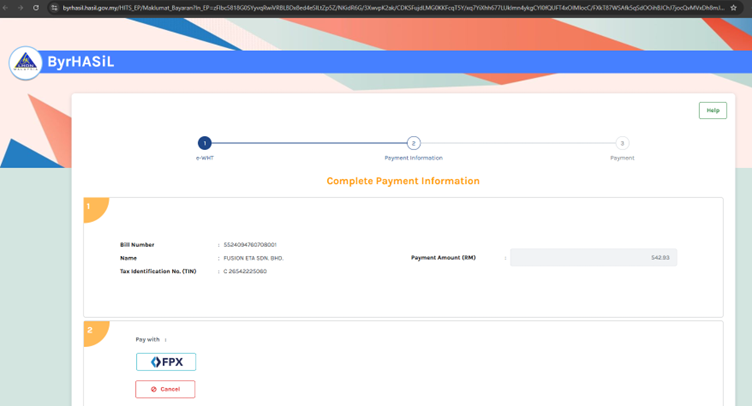Click the company name FUSION ETA SDN. BHD.

tap(254, 258)
